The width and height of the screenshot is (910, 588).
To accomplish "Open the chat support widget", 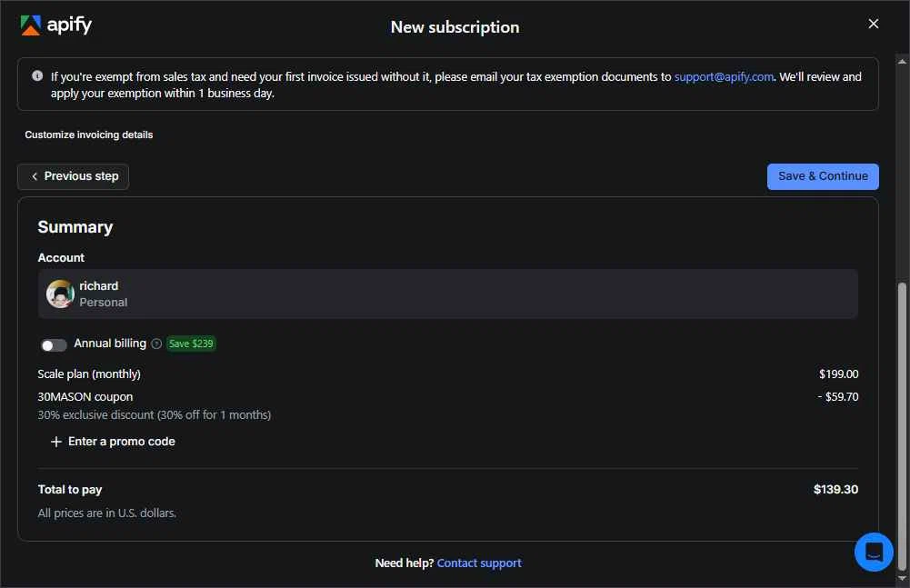I will click(x=874, y=552).
